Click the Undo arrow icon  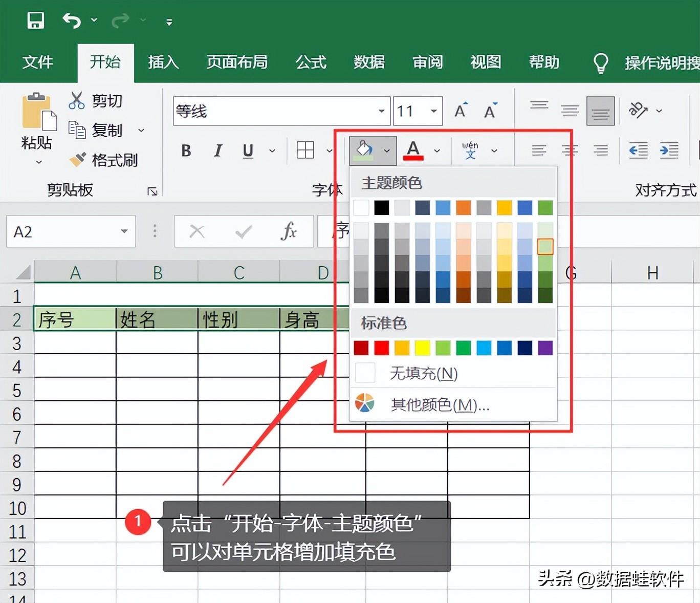pyautogui.click(x=72, y=20)
